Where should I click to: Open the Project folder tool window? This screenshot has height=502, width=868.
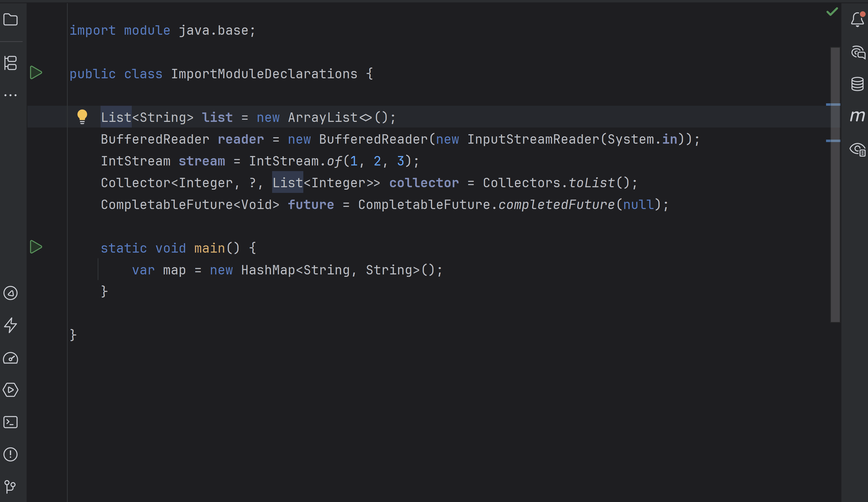10,20
